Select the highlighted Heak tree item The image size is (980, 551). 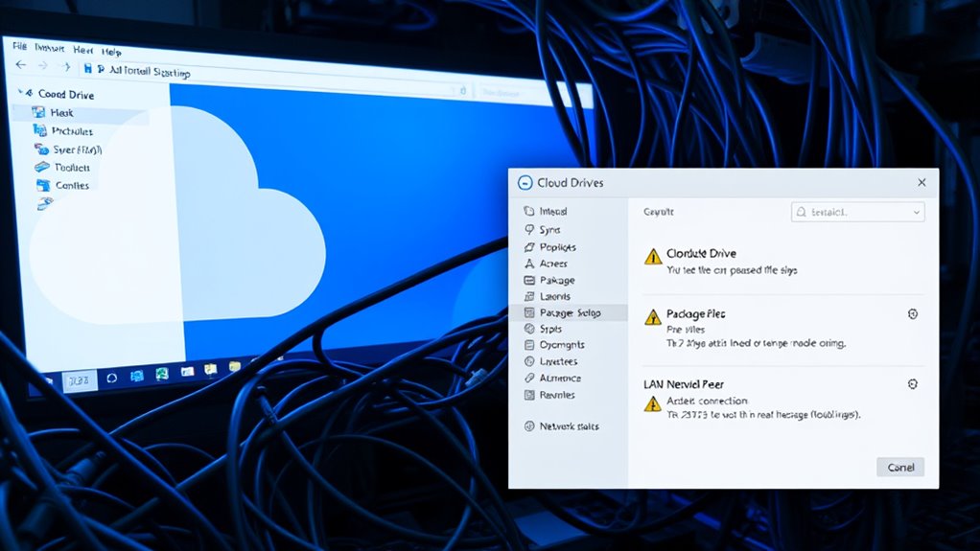82,113
